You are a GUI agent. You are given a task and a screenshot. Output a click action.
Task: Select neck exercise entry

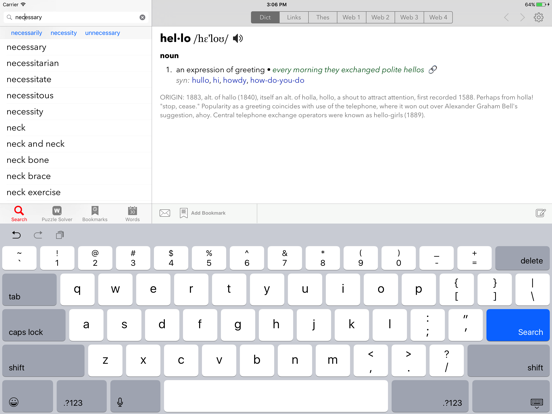coord(76,193)
